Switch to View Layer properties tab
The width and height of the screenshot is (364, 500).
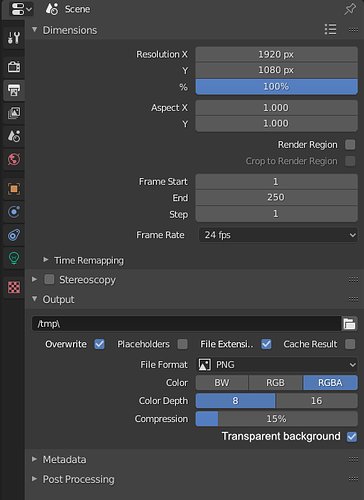click(x=14, y=113)
